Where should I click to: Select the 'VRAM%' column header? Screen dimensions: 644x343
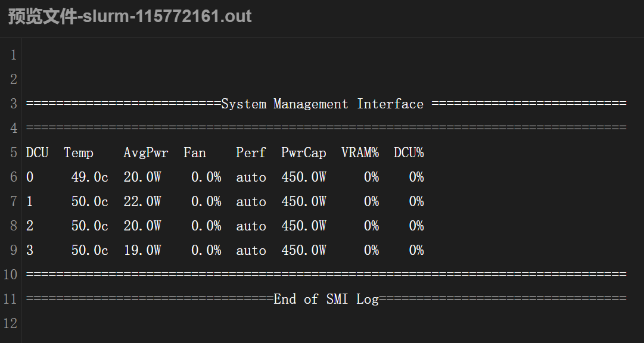[x=360, y=153]
